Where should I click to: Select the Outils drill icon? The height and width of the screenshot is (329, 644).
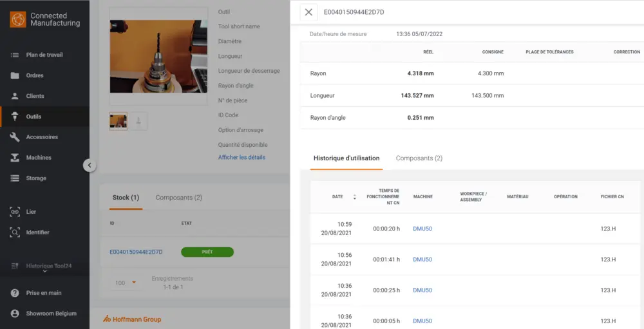[x=15, y=117]
